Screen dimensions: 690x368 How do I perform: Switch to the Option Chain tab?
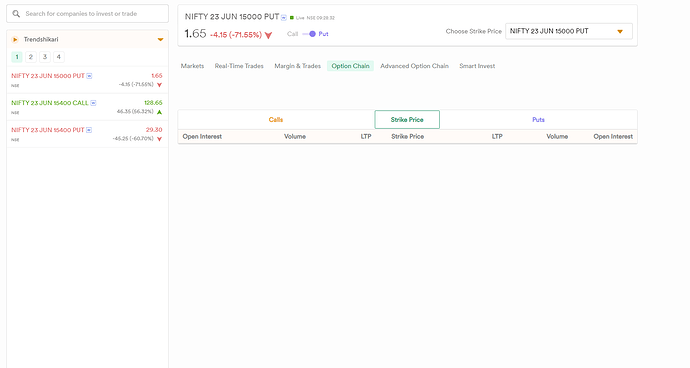(350, 66)
